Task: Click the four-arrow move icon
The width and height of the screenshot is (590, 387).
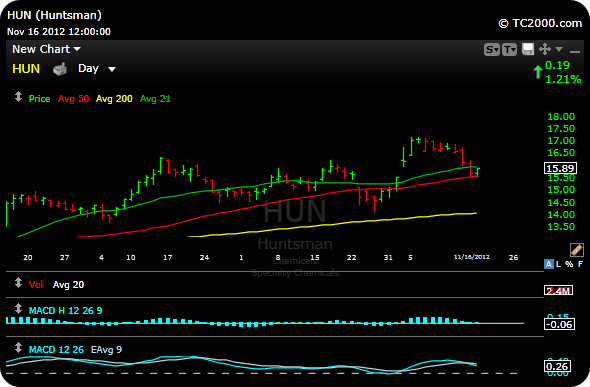Action: (x=544, y=49)
